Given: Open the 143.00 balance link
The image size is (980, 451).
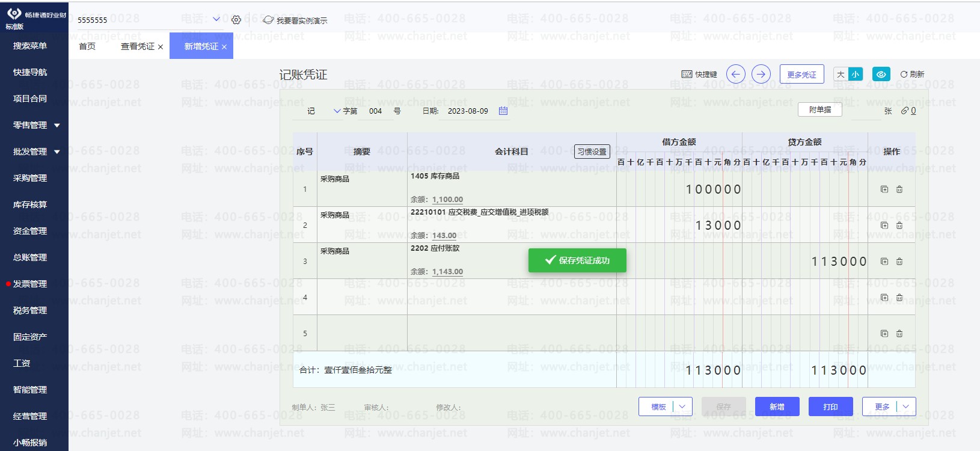Looking at the screenshot, I should pos(444,236).
